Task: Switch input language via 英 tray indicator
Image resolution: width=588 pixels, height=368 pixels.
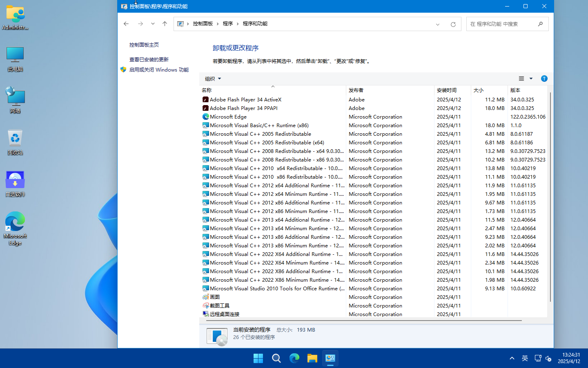Action: (525, 358)
